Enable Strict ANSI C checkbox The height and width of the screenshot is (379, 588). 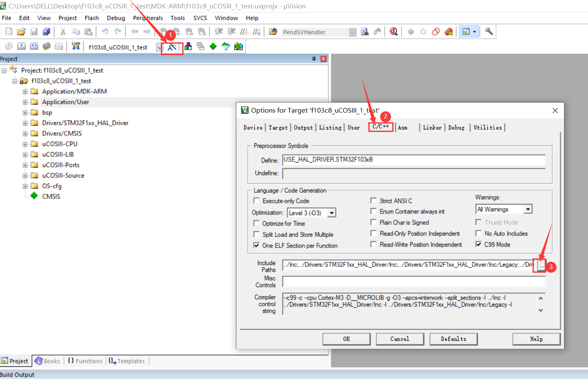(373, 200)
